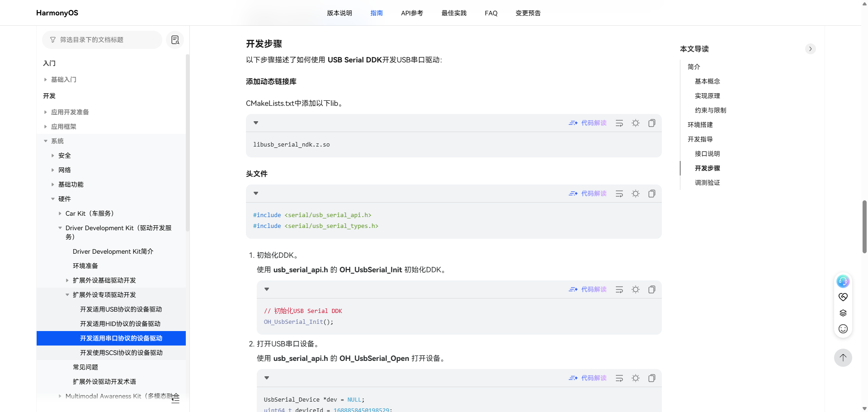Toggle dark theme on OH_UsbSerial_Init code block
The width and height of the screenshot is (868, 412).
click(636, 289)
